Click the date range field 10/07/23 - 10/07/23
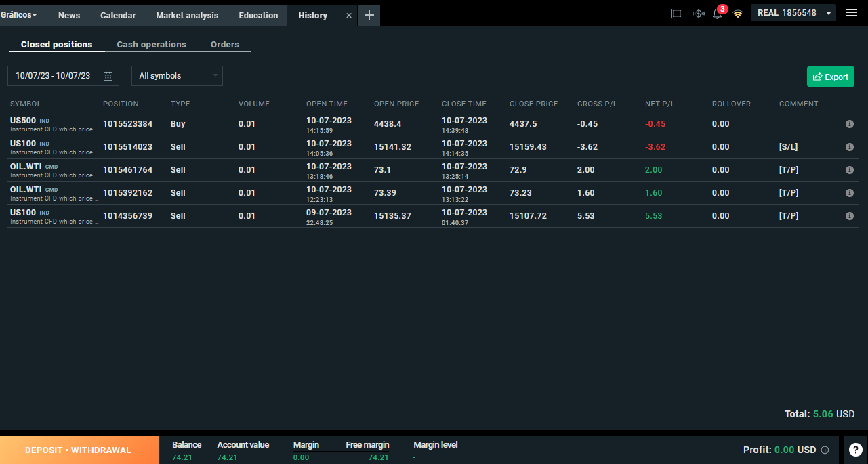Image resolution: width=868 pixels, height=464 pixels. [x=63, y=76]
